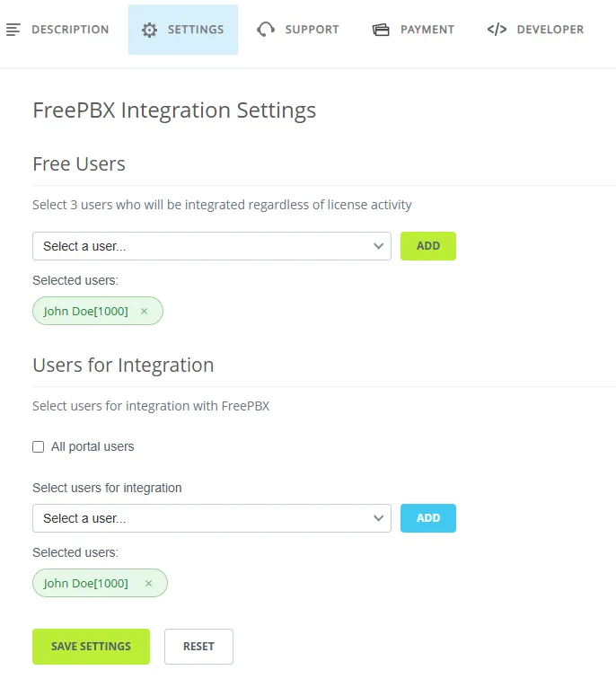Expand Free Users dropdown chevron arrow

tap(378, 246)
